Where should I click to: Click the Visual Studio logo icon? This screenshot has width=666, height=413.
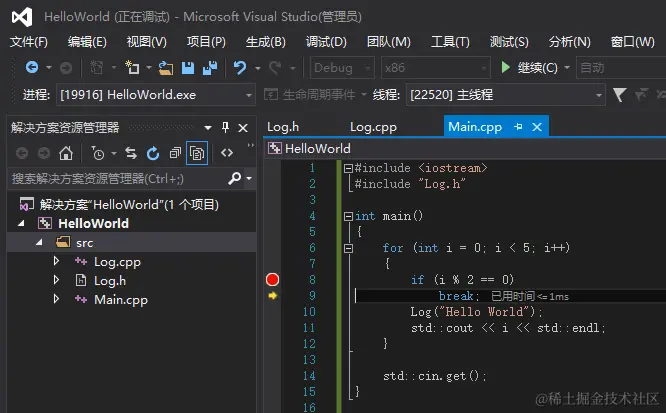click(x=22, y=17)
